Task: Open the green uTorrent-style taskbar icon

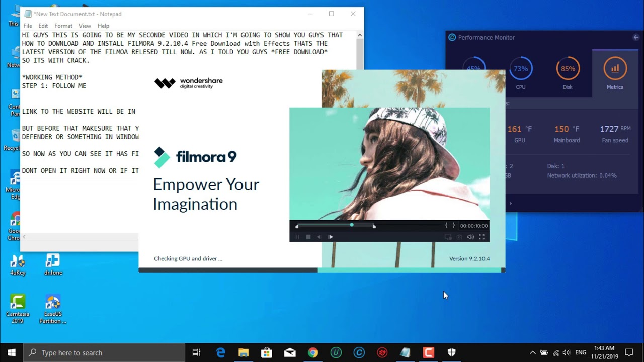Action: click(336, 352)
